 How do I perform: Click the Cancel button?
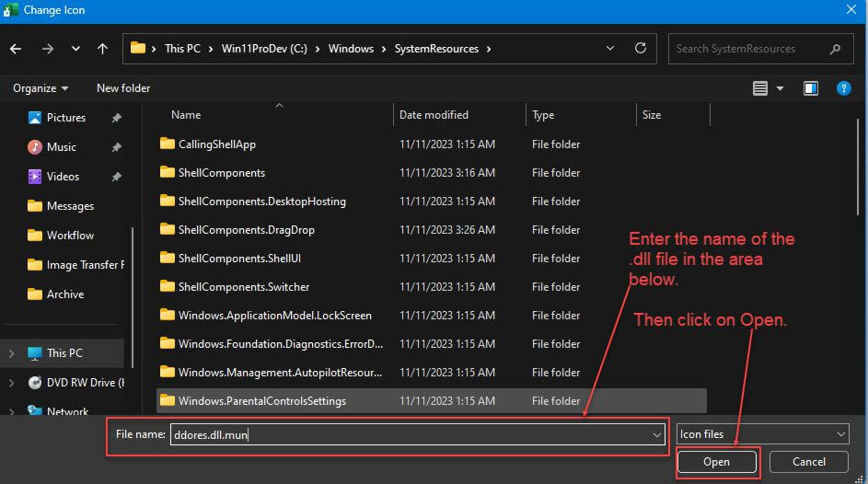(x=809, y=462)
